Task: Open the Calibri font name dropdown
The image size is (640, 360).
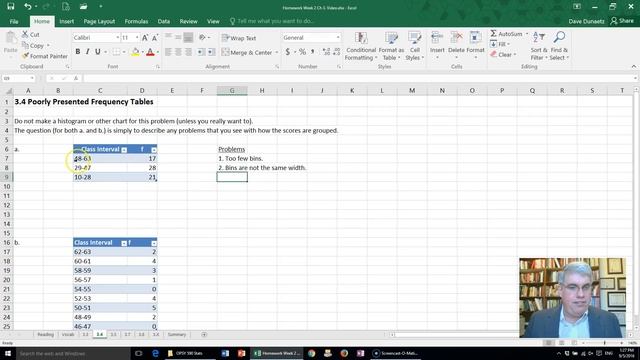Action: (x=117, y=38)
